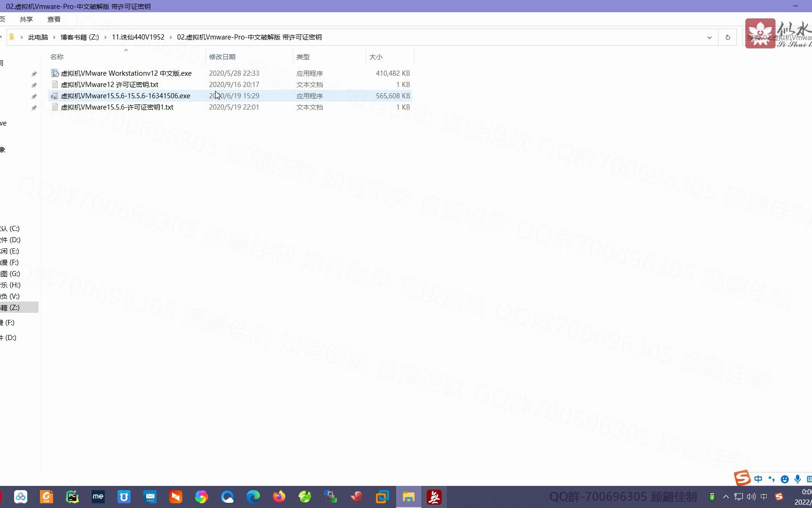This screenshot has height=508, width=812.
Task: Select 虚拟机VMware15.5.6-许可证密钥1.txt file
Action: tap(117, 107)
